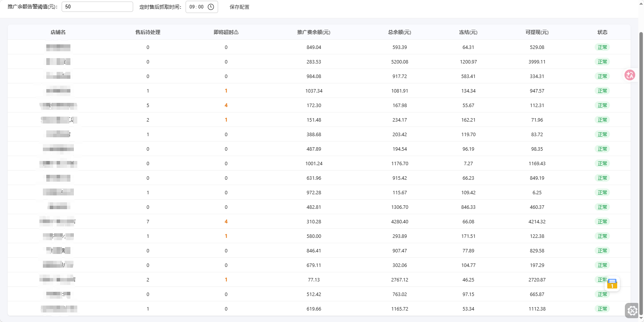This screenshot has height=322, width=644.
Task: Select the 4280.40 total balance cell
Action: (399, 222)
